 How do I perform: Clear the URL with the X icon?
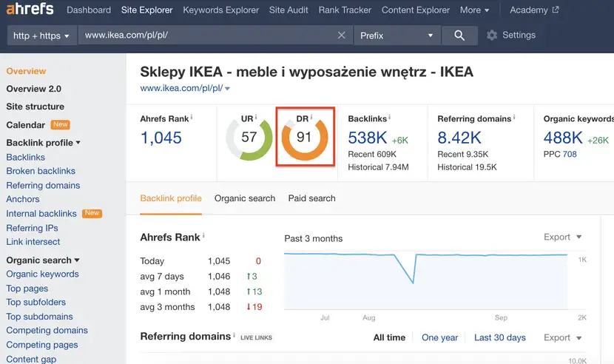[342, 36]
